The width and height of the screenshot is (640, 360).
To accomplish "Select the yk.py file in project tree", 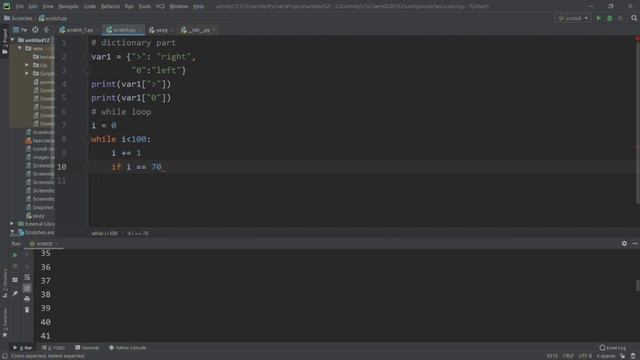I will pyautogui.click(x=36, y=216).
